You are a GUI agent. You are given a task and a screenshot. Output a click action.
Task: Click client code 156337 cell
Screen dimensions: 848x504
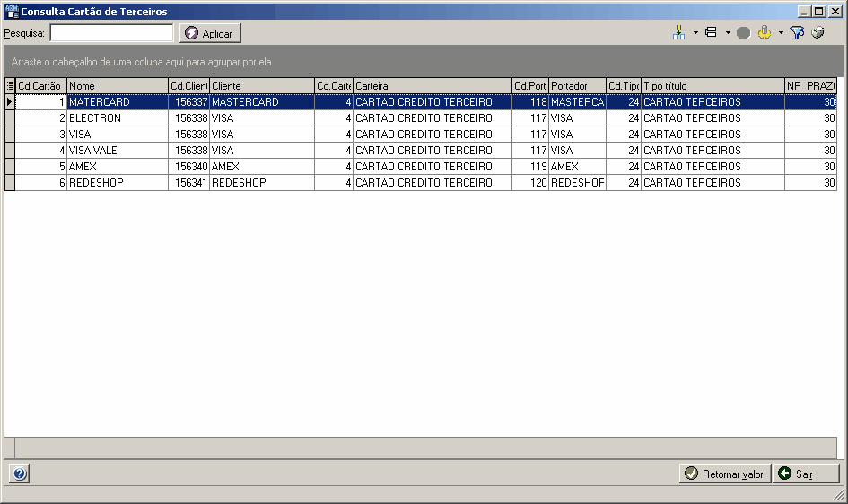point(188,101)
